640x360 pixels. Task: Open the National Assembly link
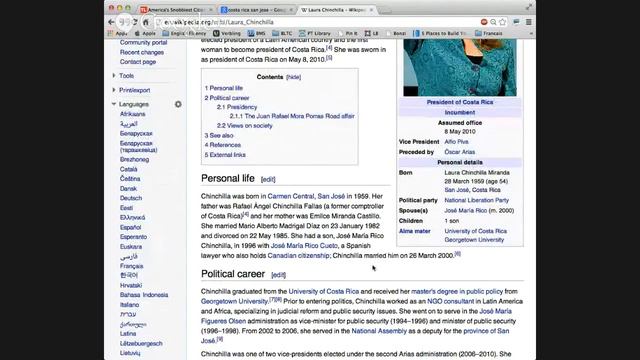pos(379,331)
